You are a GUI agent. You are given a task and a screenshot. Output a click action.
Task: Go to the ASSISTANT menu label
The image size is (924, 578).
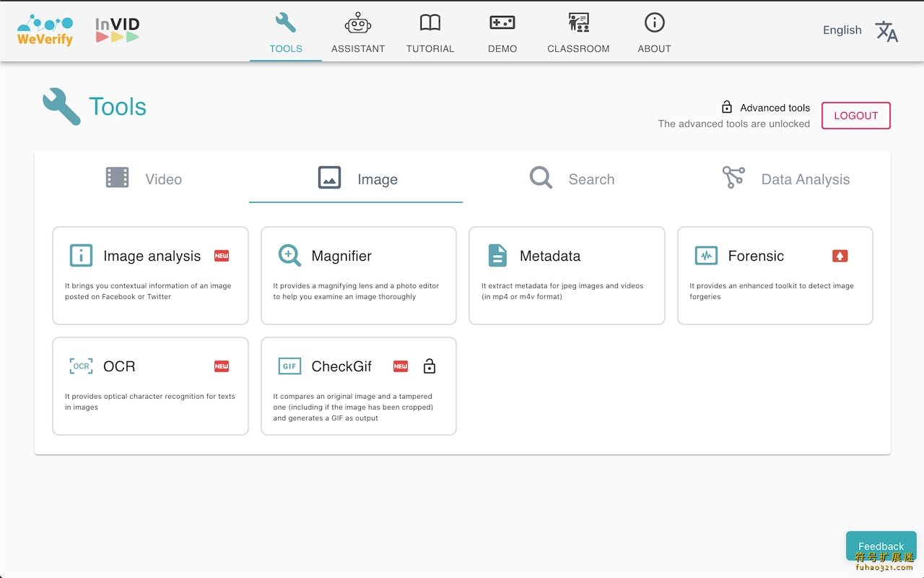358,48
